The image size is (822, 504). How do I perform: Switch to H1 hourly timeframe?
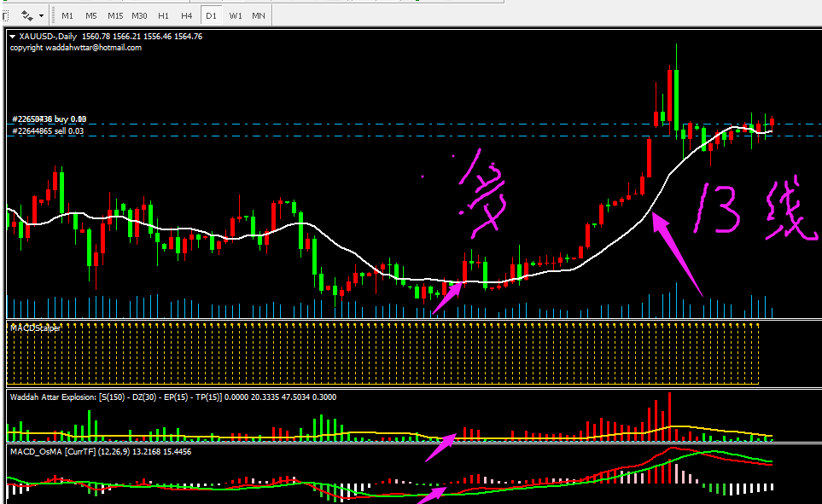163,15
